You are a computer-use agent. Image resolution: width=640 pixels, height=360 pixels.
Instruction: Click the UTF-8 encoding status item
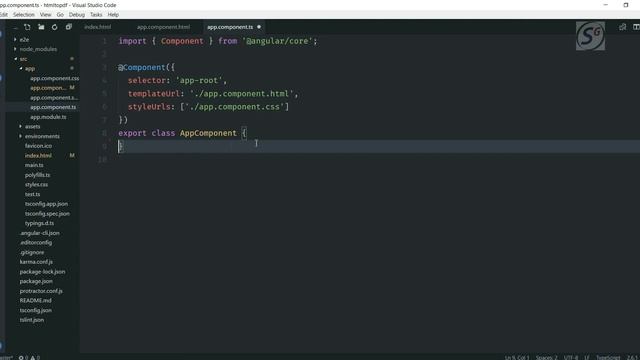[571, 358]
